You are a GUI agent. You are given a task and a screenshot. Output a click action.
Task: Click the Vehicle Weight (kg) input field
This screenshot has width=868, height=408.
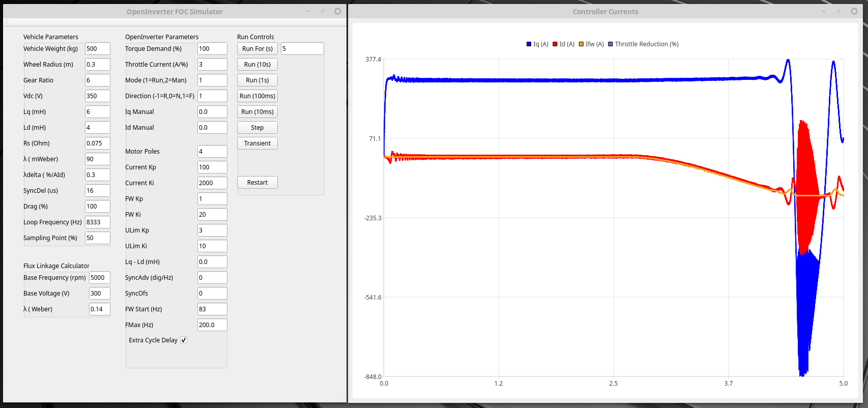pos(97,49)
